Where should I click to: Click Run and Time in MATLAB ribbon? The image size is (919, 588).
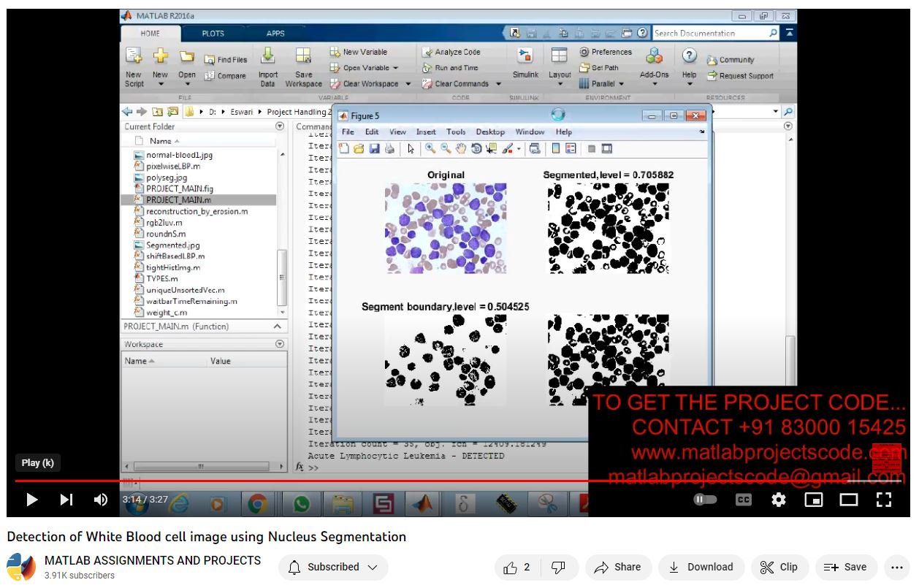point(451,68)
